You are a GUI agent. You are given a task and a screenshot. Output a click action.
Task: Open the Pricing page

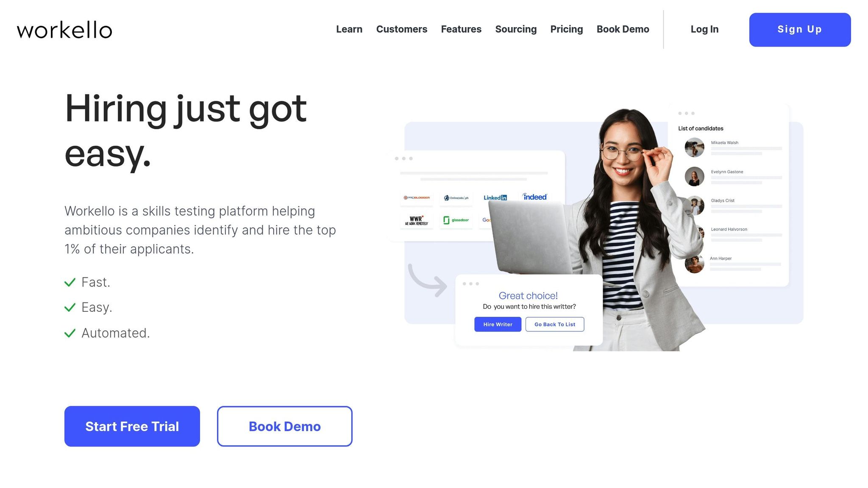pos(567,29)
